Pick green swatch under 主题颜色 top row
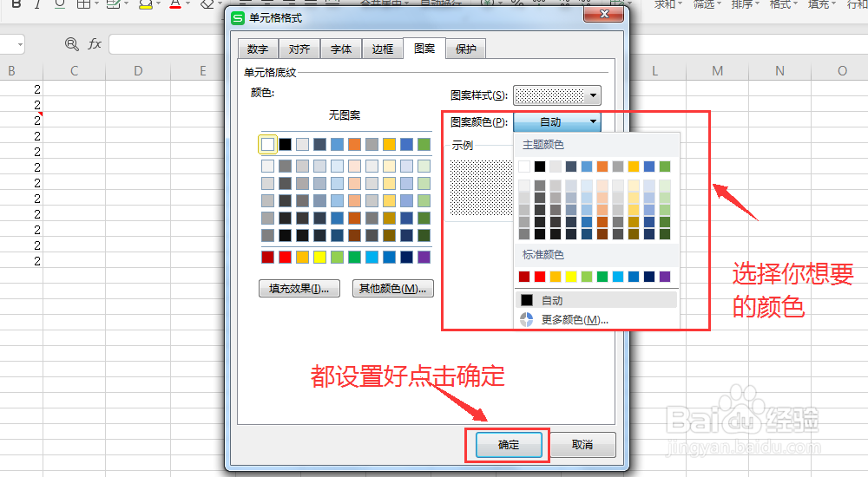This screenshot has width=868, height=477. [665, 166]
